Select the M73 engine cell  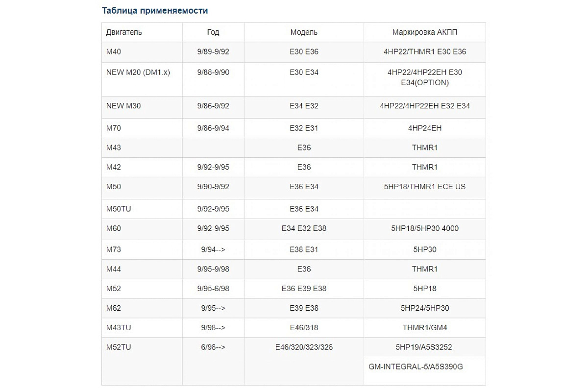(114, 249)
